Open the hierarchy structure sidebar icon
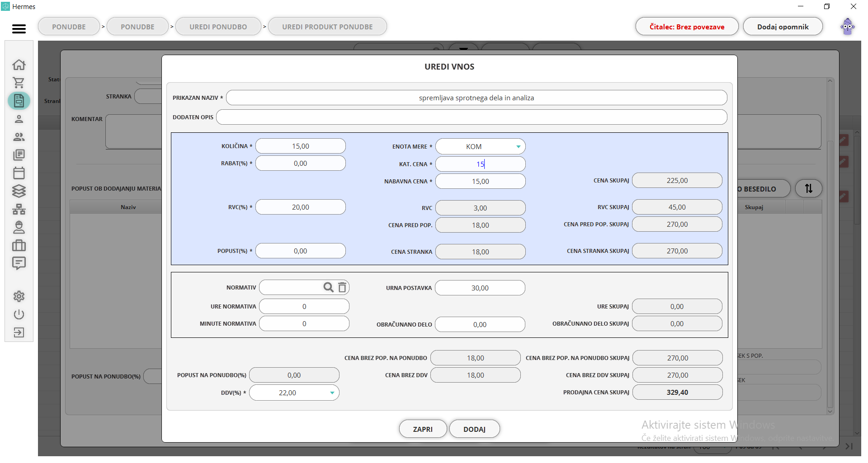 coord(19,209)
